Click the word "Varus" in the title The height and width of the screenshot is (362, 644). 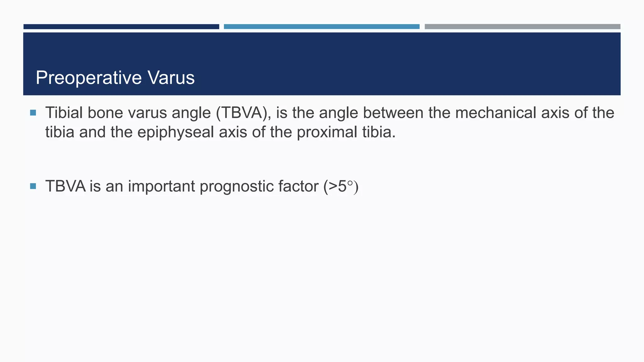click(x=171, y=78)
